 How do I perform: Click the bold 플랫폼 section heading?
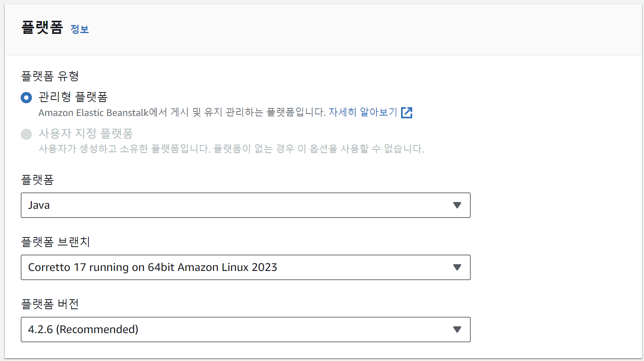[x=42, y=27]
